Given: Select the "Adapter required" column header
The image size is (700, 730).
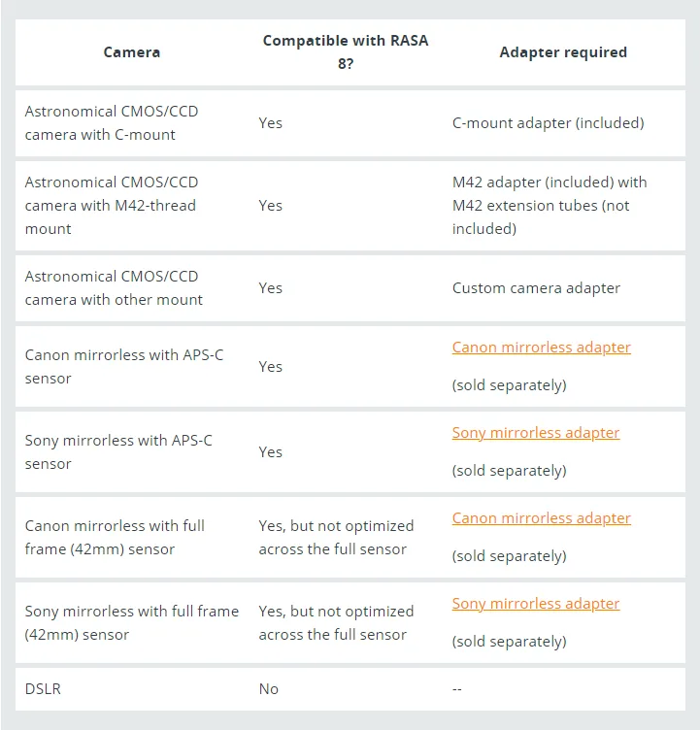Looking at the screenshot, I should coord(563,52).
